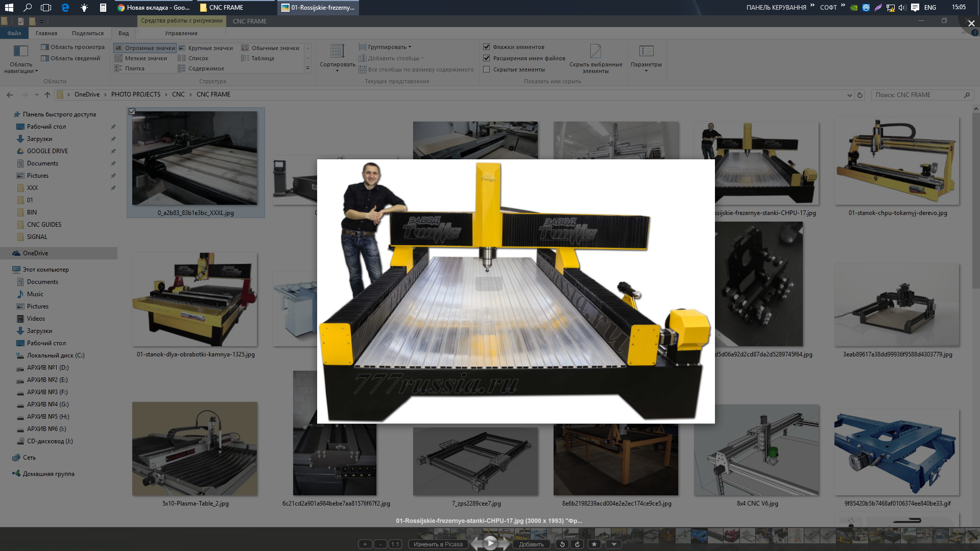Screen dimensions: 980x551
Task: Open the Action Center notifications
Action: pos(915,7)
